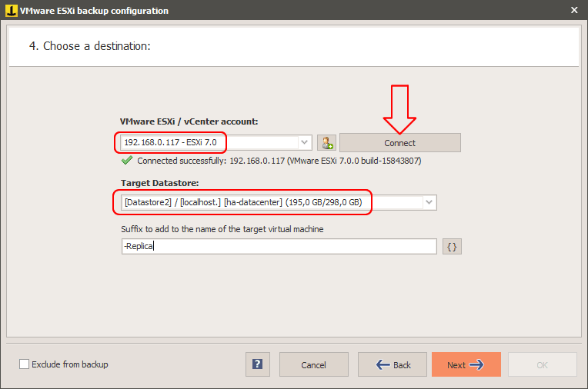The width and height of the screenshot is (588, 389).
Task: Click the 'Target Datastore:' label
Action: 160,183
